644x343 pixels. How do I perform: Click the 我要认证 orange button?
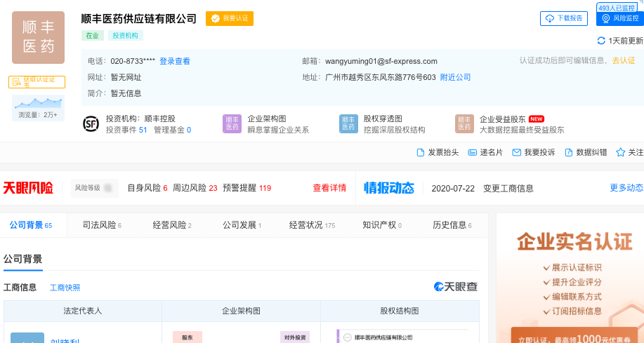230,18
